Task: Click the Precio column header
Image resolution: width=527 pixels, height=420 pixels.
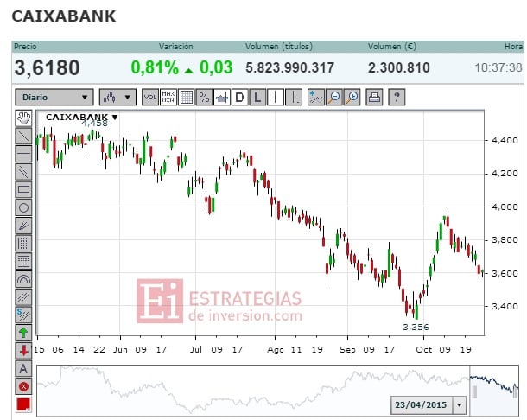Action: 25,47
